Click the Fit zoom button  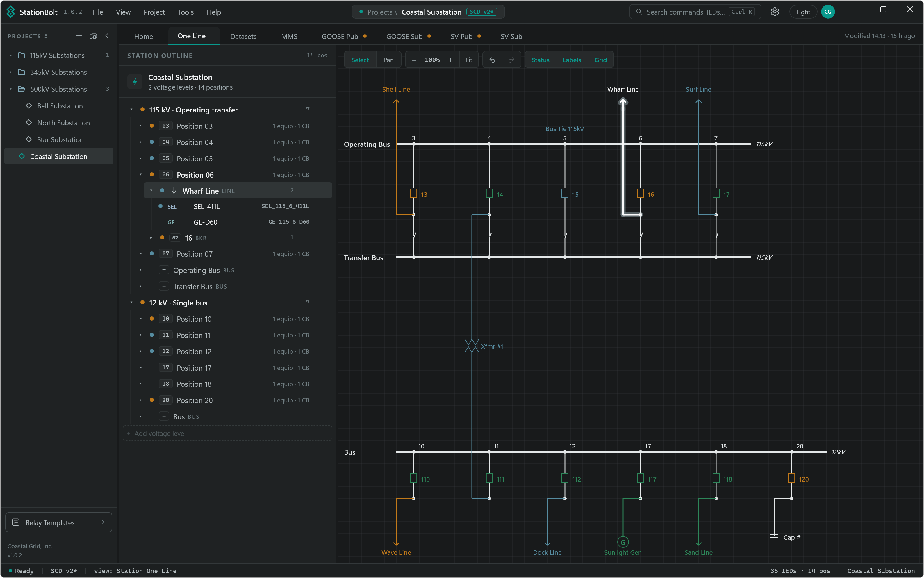[469, 60]
